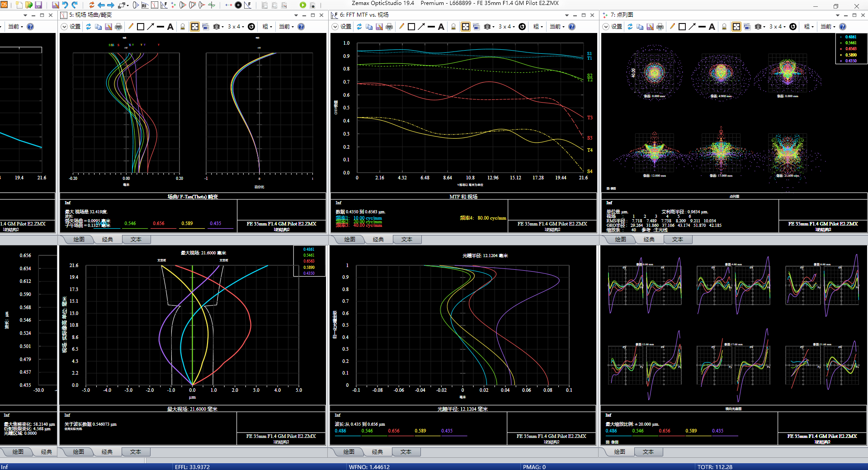Toggle the lock icon in spot diagram window
This screenshot has width=868, height=470.
pyautogui.click(x=724, y=27)
